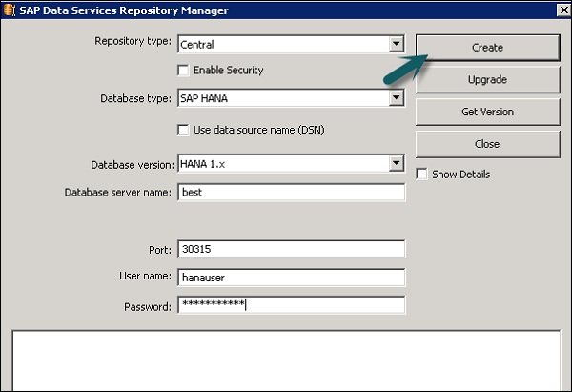Select the User name text field

tap(291, 278)
